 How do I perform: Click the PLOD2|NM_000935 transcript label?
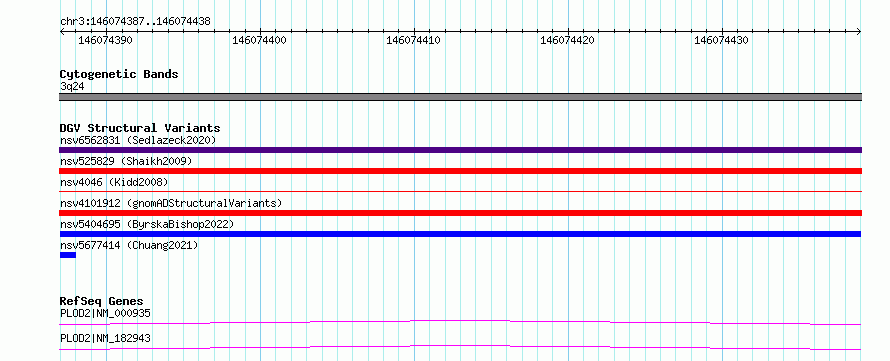click(105, 313)
